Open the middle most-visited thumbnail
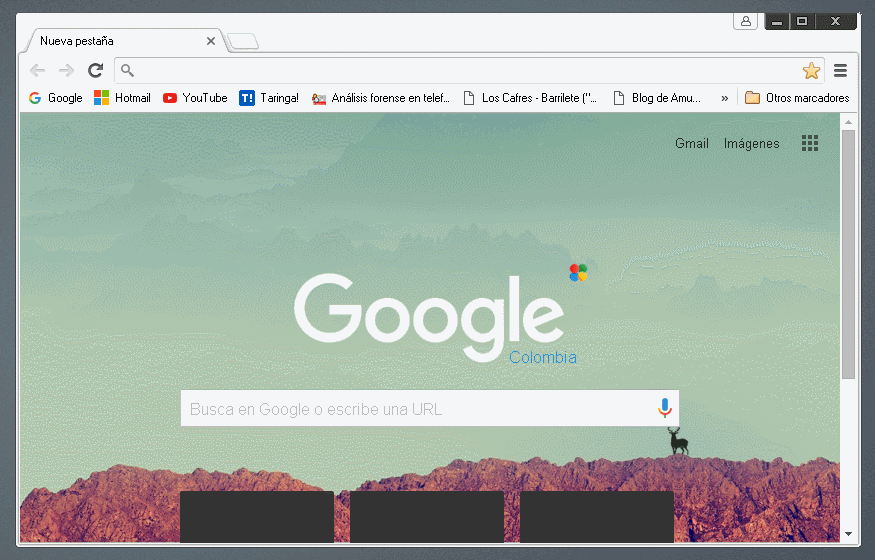The width and height of the screenshot is (875, 560). [x=427, y=516]
